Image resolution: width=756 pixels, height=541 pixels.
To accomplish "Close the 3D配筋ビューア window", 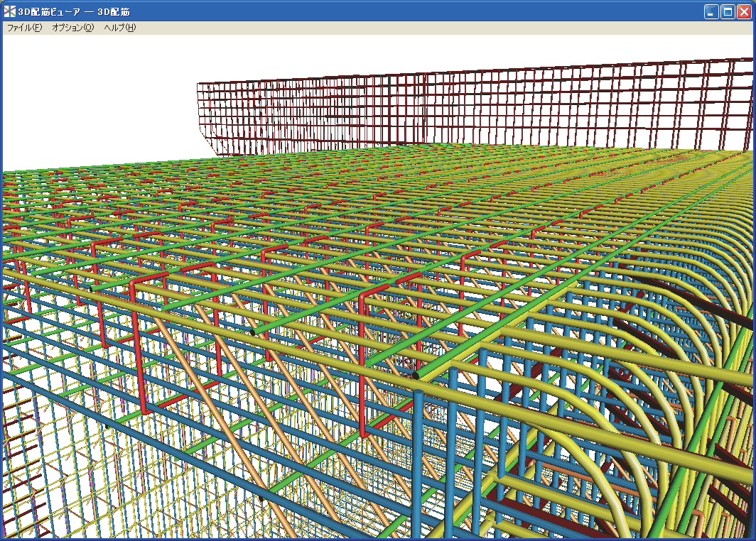I will pyautogui.click(x=743, y=12).
